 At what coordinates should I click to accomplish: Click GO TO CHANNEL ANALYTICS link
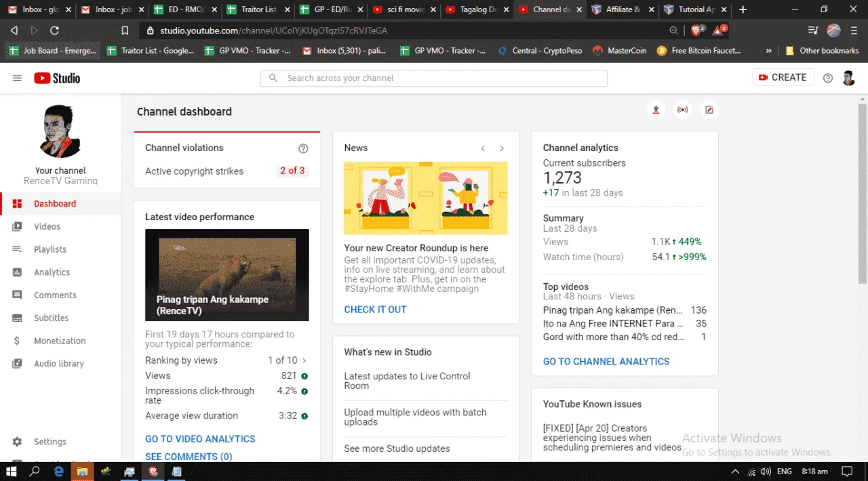(606, 362)
